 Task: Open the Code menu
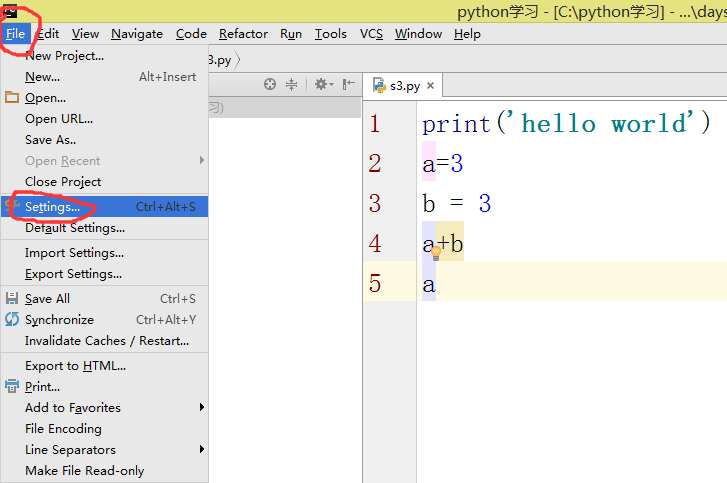pos(191,34)
